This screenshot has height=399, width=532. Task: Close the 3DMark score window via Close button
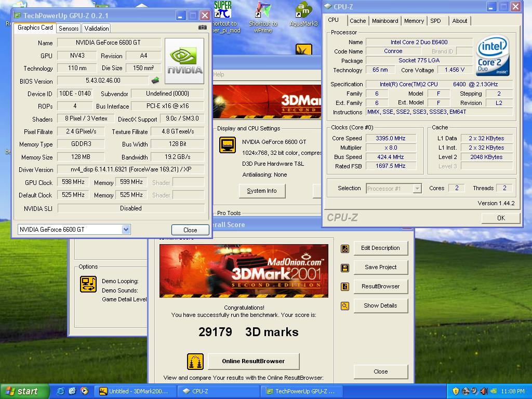click(381, 372)
